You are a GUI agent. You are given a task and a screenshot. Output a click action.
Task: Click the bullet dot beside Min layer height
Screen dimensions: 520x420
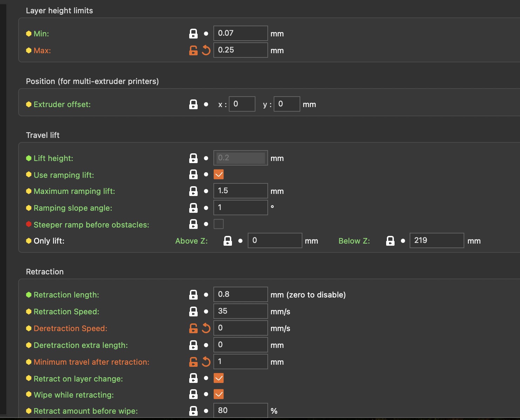(x=206, y=34)
